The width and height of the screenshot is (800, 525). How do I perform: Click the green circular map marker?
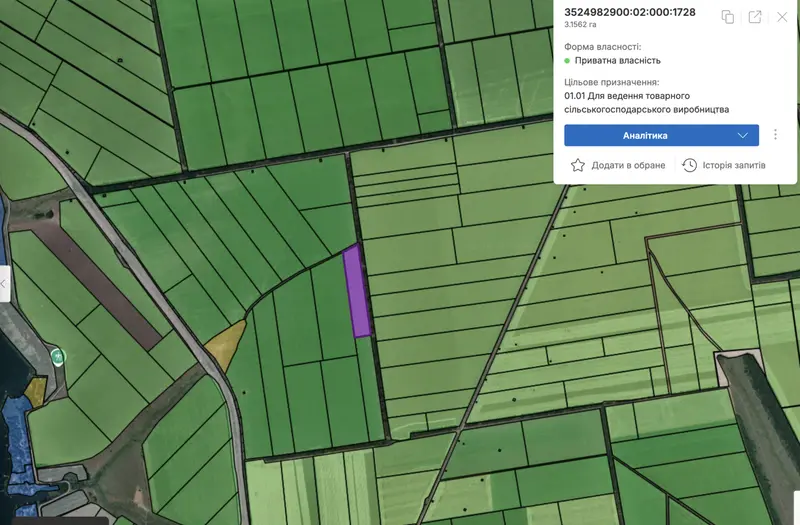58,356
